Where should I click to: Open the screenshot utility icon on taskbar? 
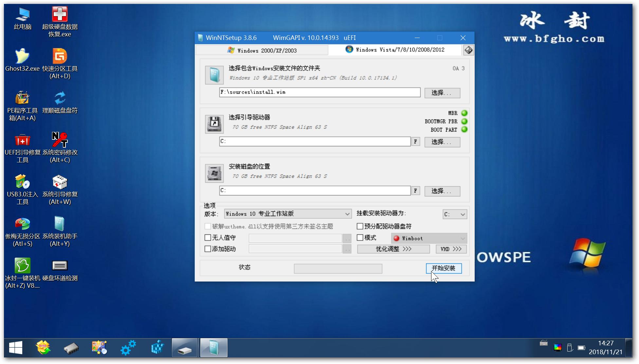click(100, 347)
